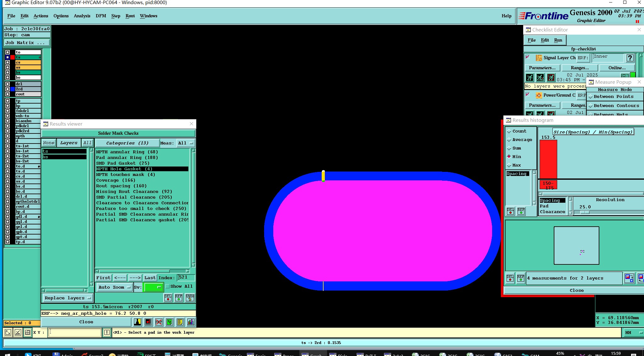Click the REF icon beside measurements text
This screenshot has width=644, height=356.
click(x=521, y=278)
